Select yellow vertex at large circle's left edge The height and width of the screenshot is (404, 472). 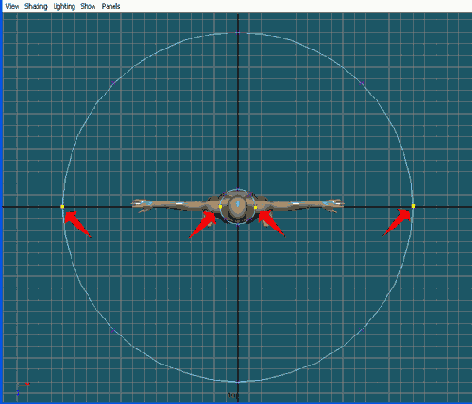(x=62, y=207)
